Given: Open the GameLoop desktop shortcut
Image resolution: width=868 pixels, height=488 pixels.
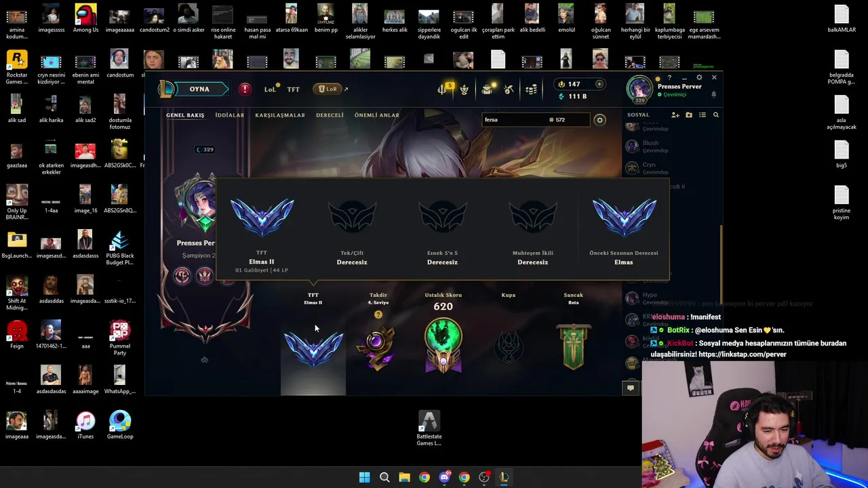Looking at the screenshot, I should coord(120,426).
